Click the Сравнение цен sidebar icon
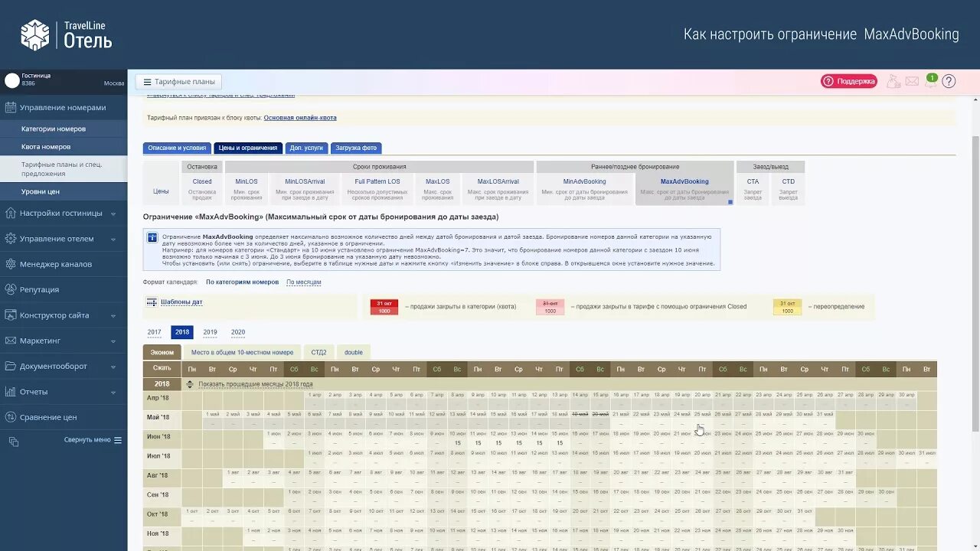 (10, 417)
